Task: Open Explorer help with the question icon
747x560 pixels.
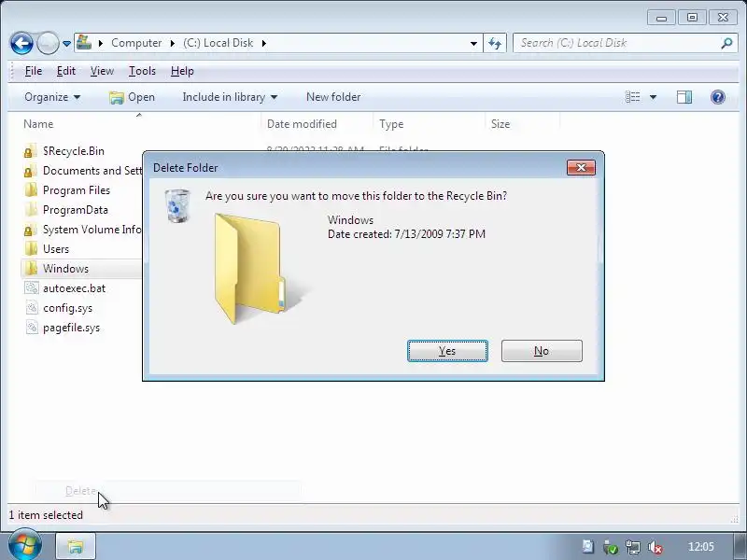Action: pos(717,97)
